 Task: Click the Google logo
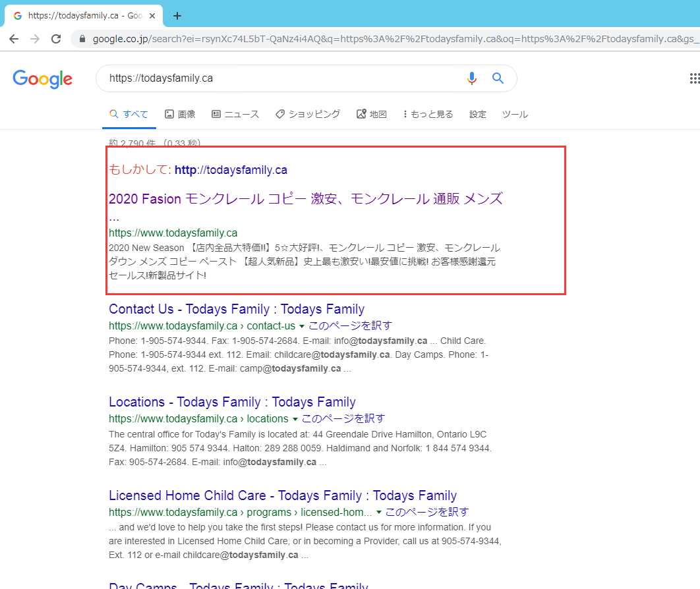[x=42, y=79]
